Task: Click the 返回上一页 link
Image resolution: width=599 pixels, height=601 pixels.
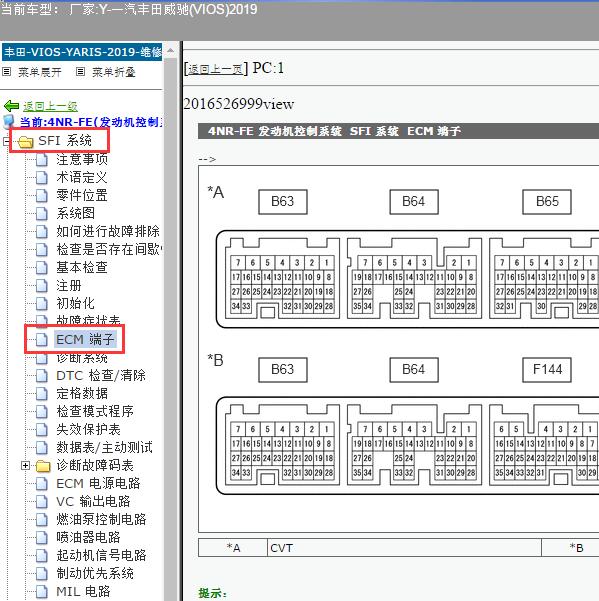Action: (x=216, y=69)
